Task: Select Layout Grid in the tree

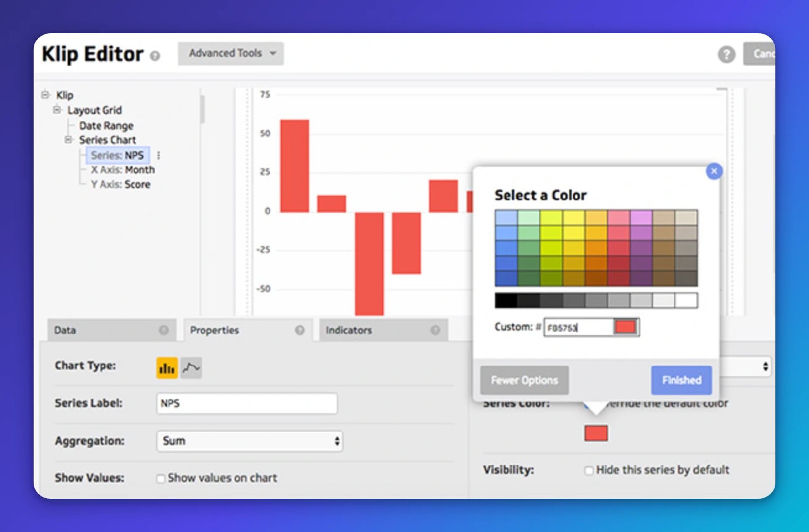Action: pos(95,110)
